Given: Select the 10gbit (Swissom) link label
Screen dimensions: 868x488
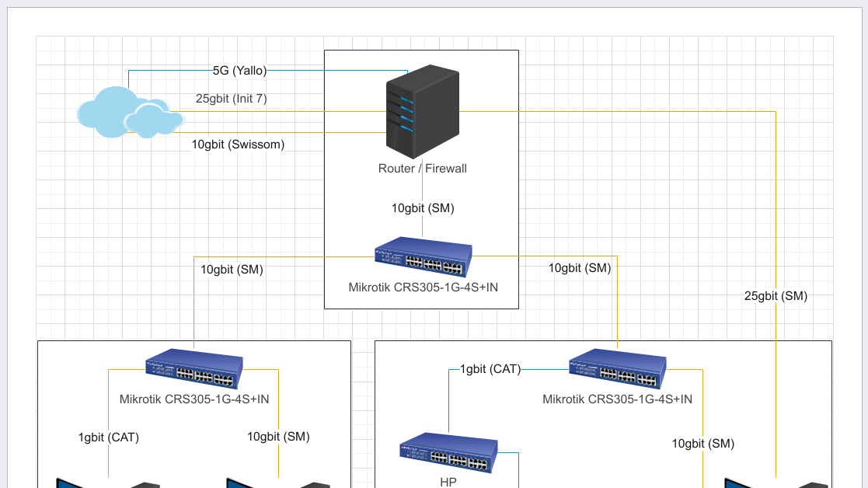Looking at the screenshot, I should (x=238, y=145).
